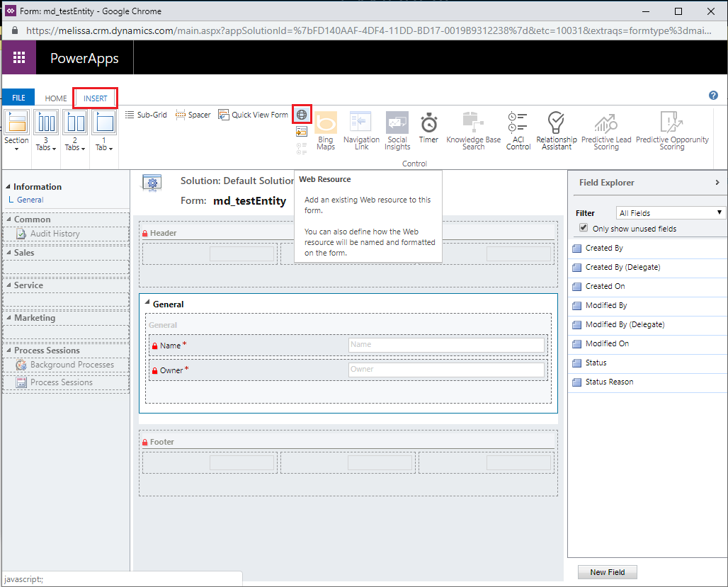
Task: Select the Status field
Action: click(648, 363)
